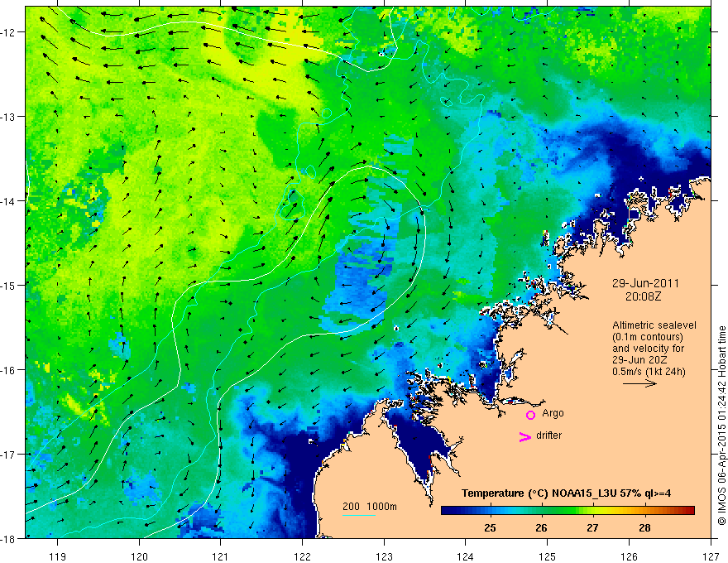The image size is (728, 563).
Task: Click the latitude axis label -13
Action: tap(8, 117)
